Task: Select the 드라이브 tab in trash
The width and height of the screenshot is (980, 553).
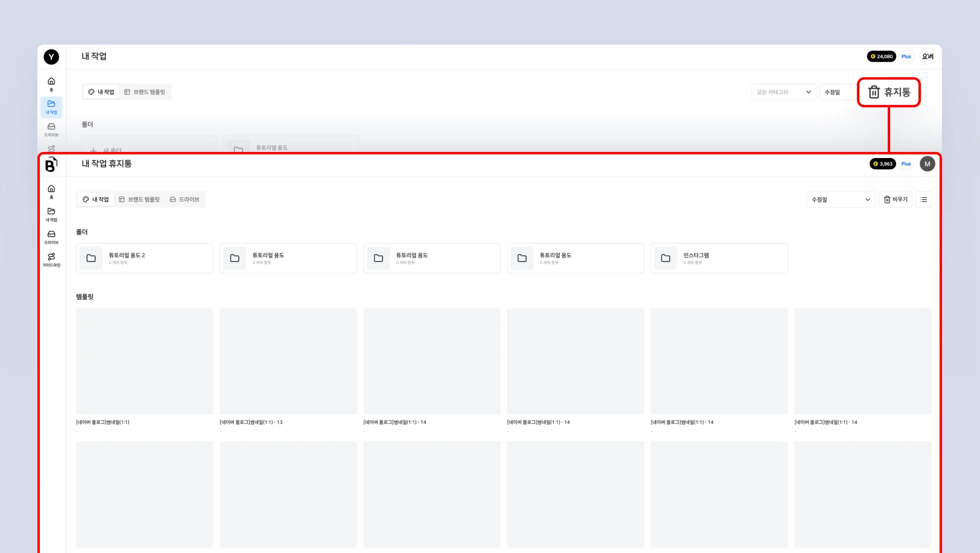Action: coord(185,200)
